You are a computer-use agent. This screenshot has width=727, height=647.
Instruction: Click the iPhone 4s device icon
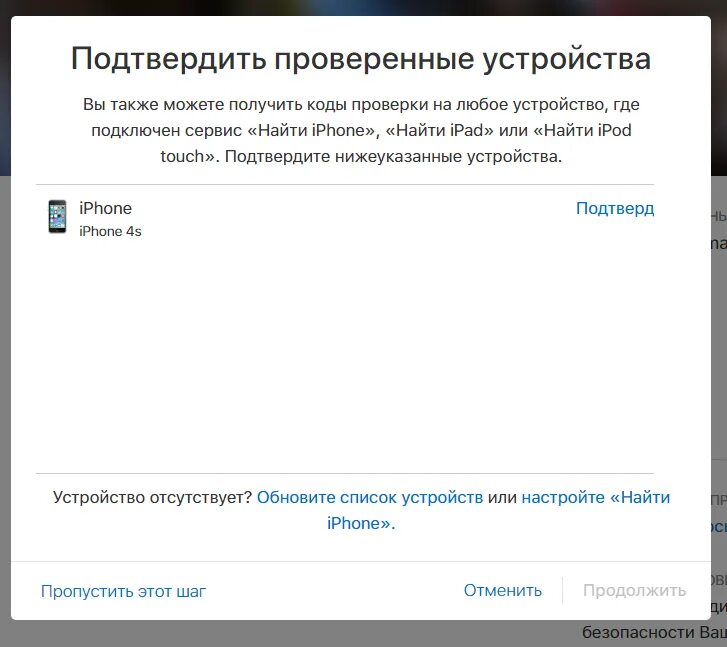[57, 217]
